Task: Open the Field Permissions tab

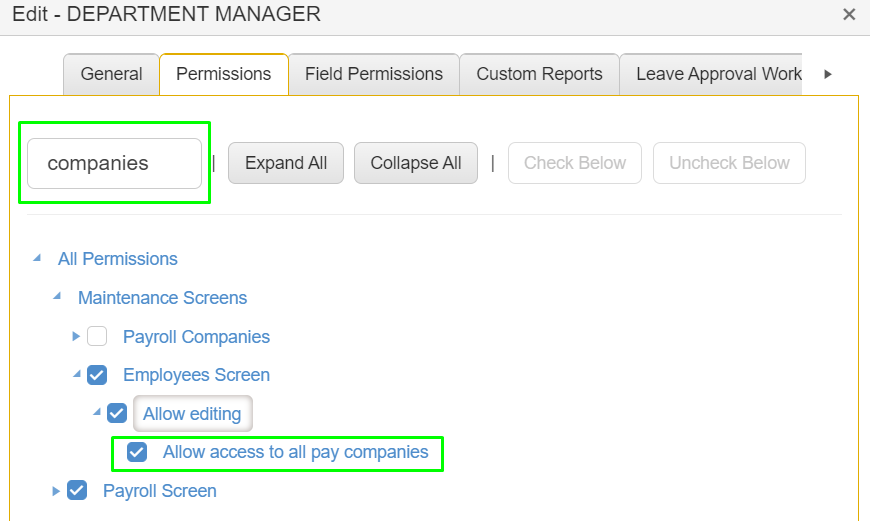Action: coord(374,74)
